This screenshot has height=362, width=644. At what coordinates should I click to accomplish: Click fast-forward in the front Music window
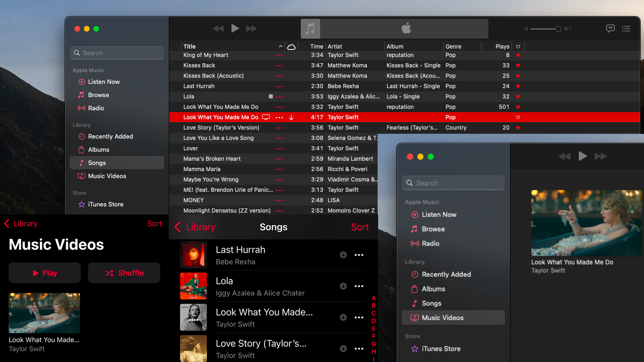tap(601, 156)
